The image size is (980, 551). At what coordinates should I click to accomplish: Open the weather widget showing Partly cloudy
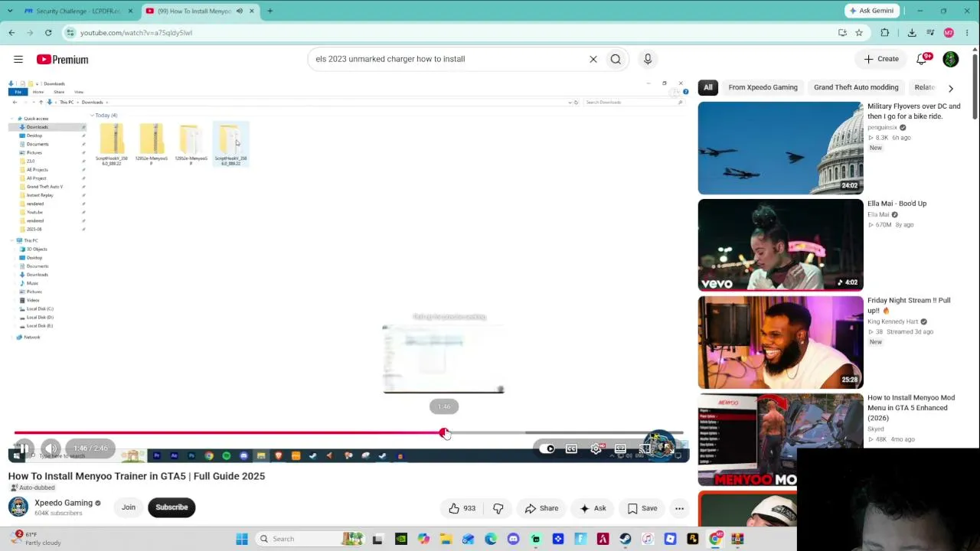point(34,539)
